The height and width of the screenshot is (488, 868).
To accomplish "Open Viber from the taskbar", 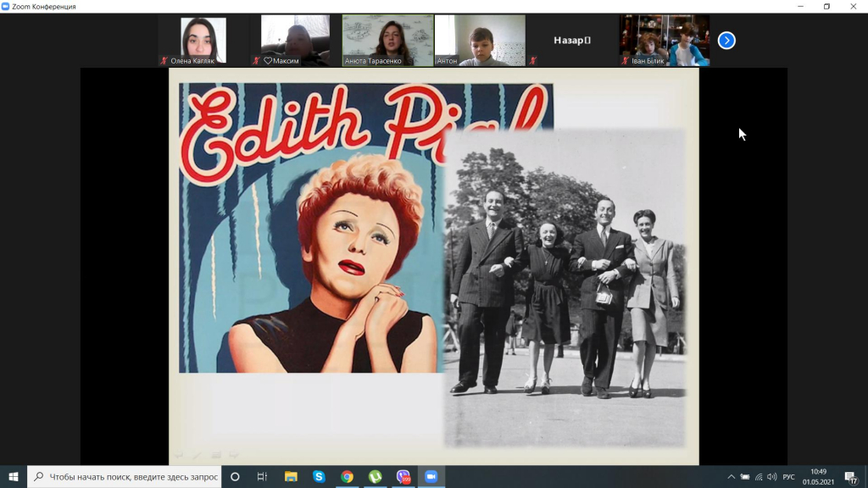I will coord(403,476).
